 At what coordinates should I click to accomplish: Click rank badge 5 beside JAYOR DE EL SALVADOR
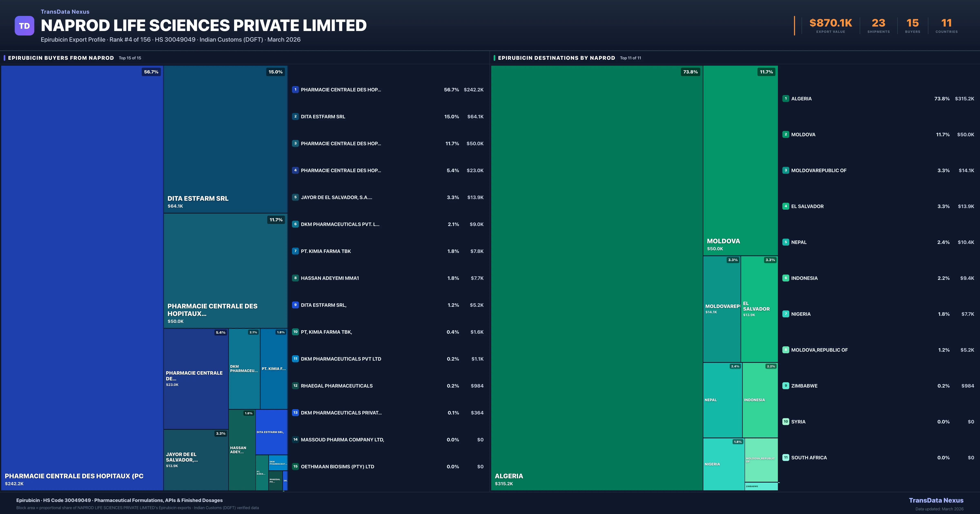295,197
